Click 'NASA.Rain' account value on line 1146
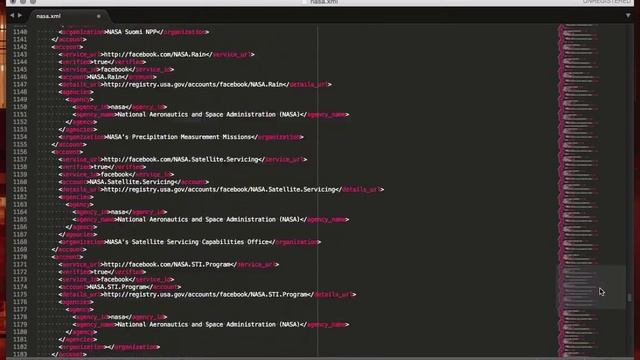This screenshot has width=640, height=360. (105, 77)
